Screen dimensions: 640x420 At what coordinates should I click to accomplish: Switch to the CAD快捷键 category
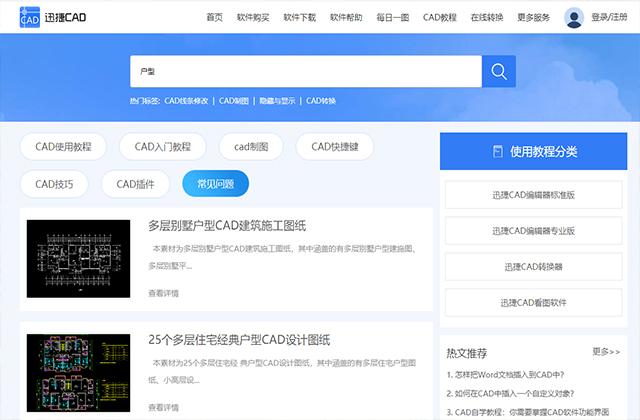pyautogui.click(x=335, y=147)
